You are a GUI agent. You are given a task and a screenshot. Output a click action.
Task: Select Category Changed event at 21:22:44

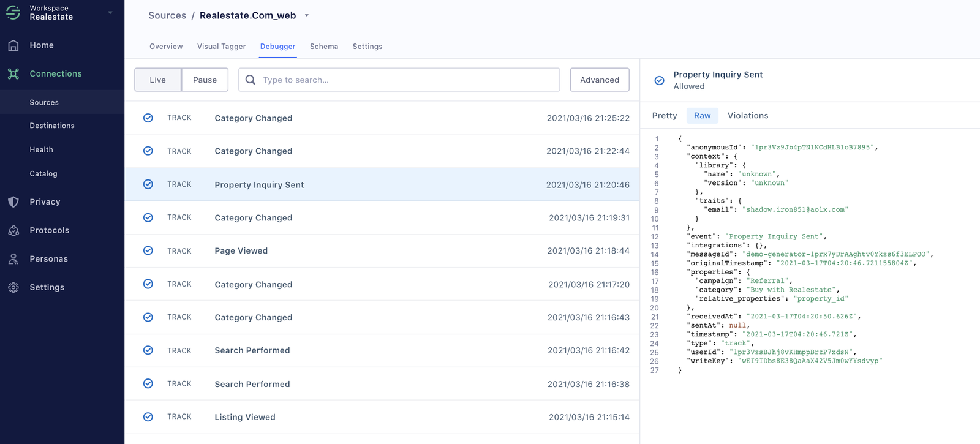coord(382,151)
